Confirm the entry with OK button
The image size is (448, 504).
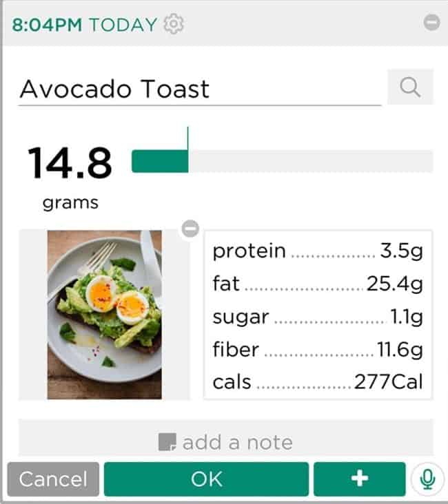pos(206,479)
